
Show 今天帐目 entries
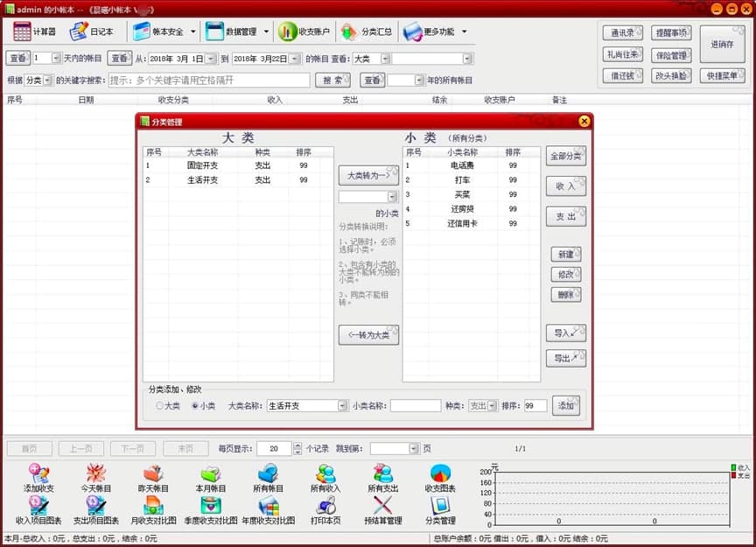click(95, 478)
